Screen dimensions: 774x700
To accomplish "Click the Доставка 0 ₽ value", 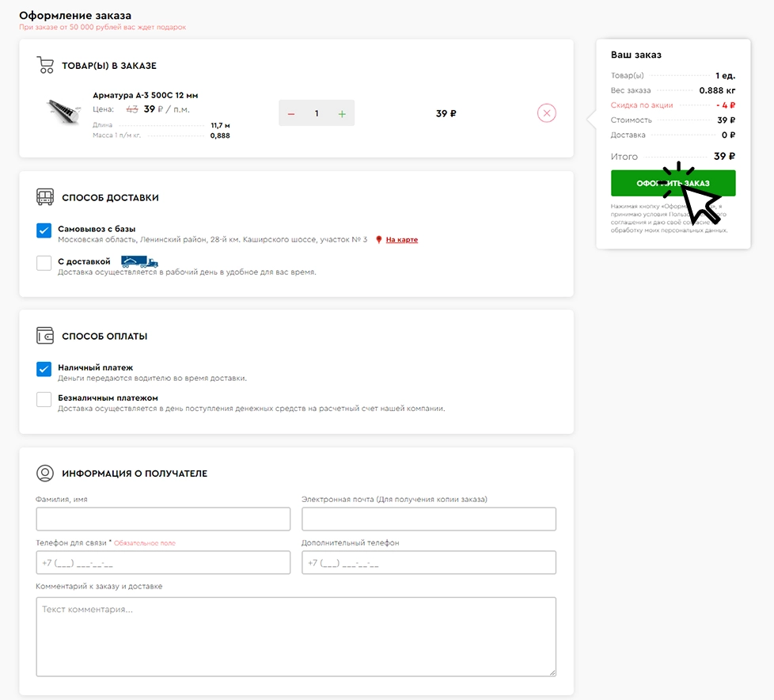I will coord(729,135).
